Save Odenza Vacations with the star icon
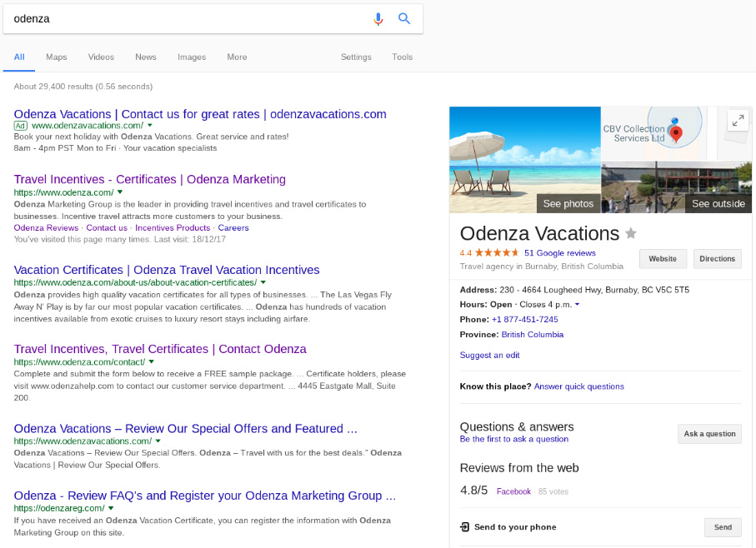 tap(631, 233)
